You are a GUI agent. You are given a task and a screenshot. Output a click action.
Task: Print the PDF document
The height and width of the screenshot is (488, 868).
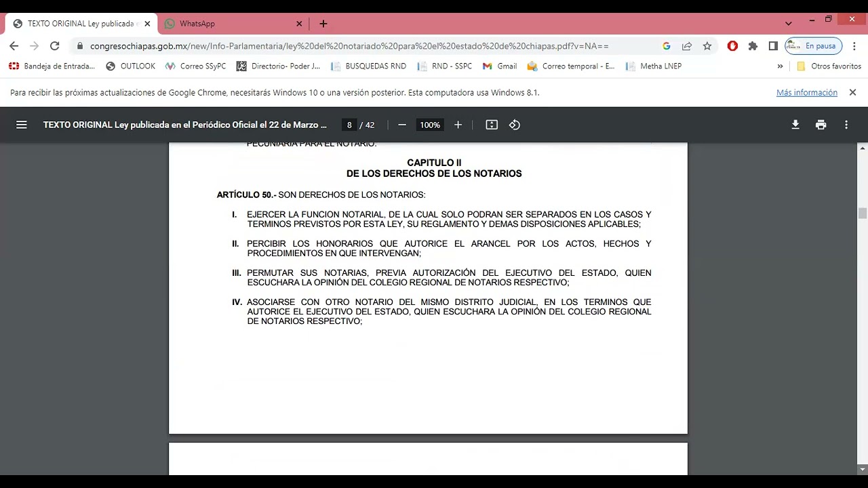click(821, 125)
